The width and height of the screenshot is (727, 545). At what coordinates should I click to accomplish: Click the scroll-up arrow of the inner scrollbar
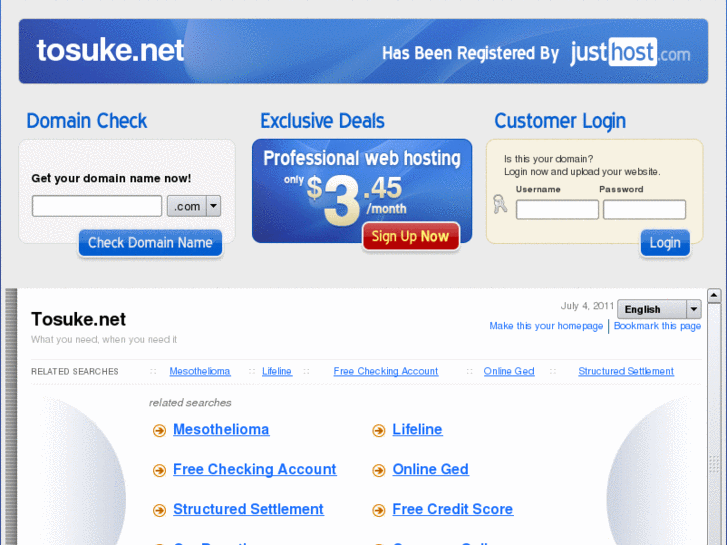pos(714,295)
